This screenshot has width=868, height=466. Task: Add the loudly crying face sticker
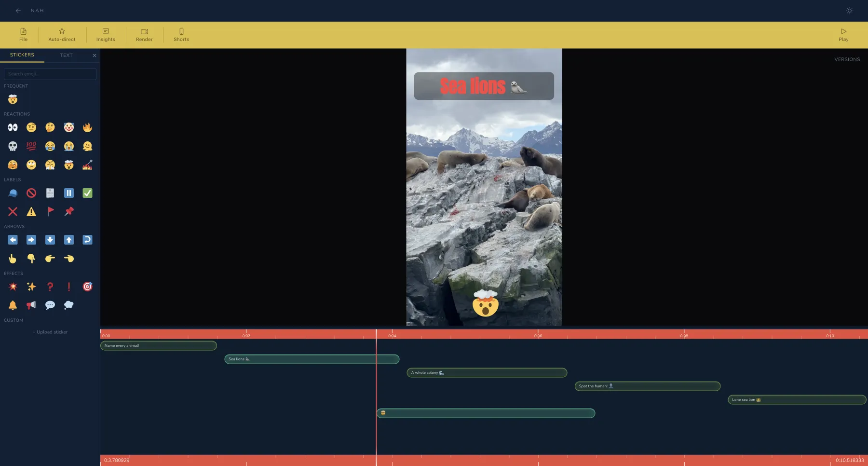pos(69,146)
